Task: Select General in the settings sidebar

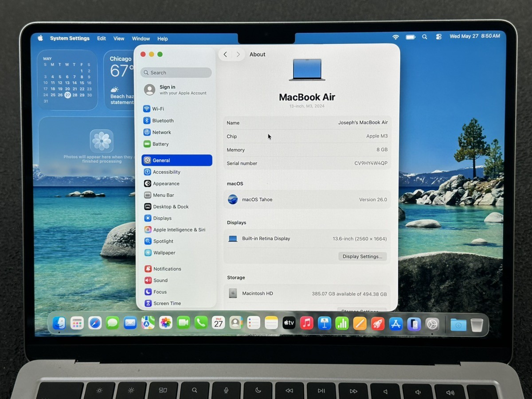Action: click(x=177, y=160)
